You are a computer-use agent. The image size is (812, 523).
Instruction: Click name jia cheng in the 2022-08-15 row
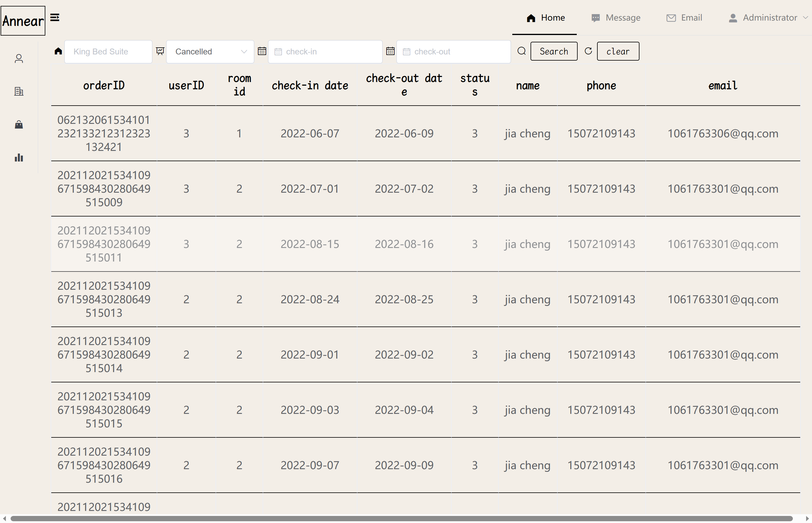(528, 244)
